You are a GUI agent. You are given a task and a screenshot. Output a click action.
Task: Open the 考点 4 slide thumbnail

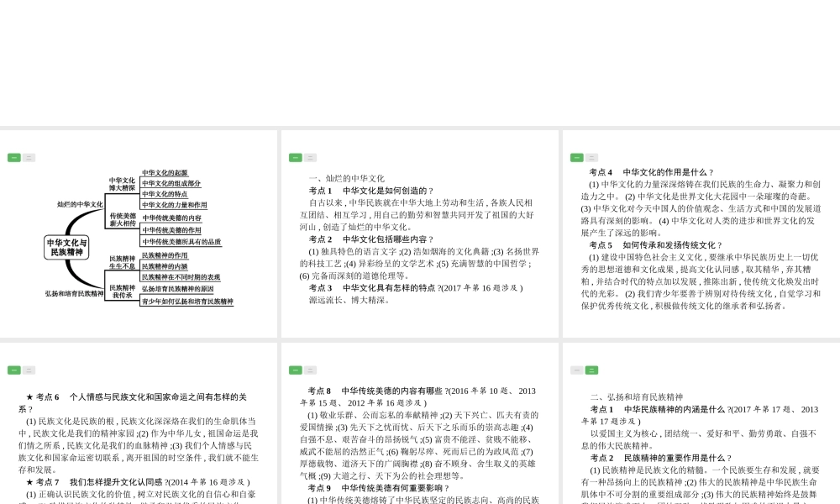pyautogui.click(x=701, y=234)
